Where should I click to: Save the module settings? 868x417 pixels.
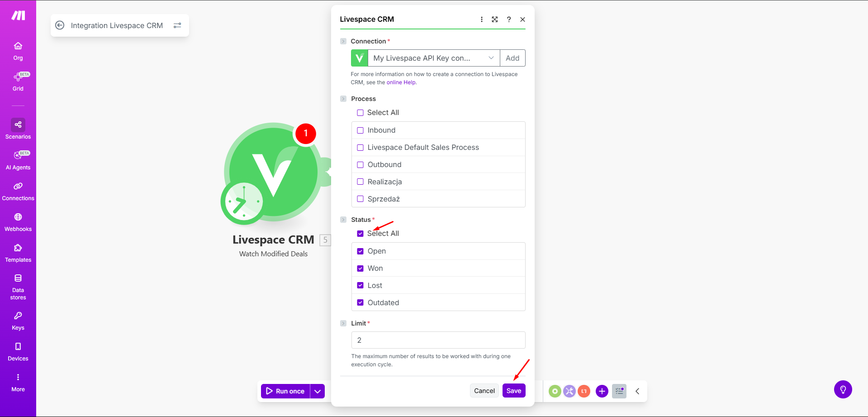point(514,391)
